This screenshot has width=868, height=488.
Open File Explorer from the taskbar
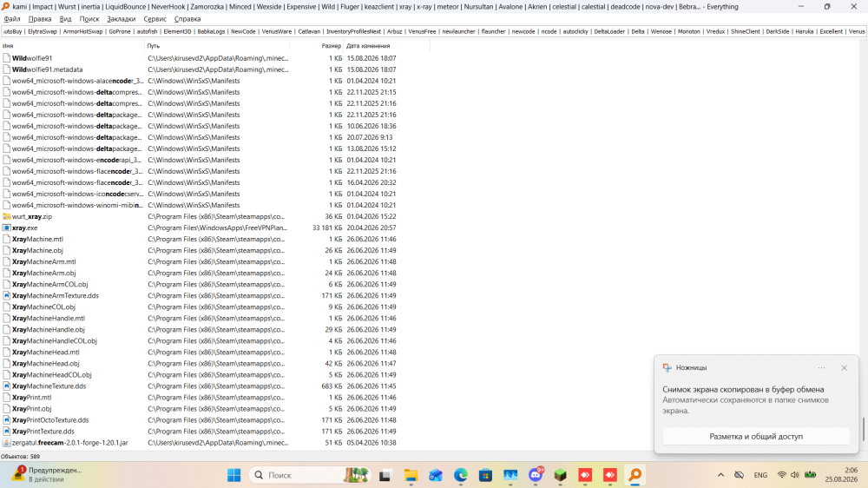coord(411,475)
